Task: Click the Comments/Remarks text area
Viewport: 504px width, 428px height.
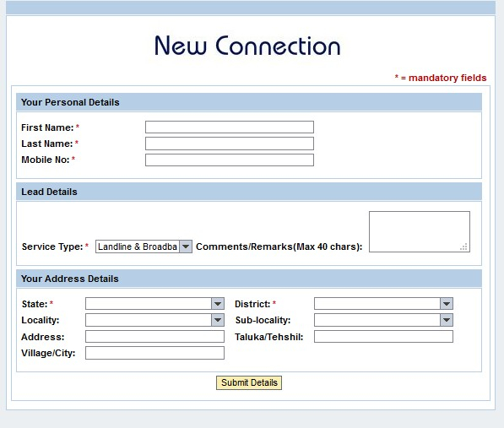Action: point(420,231)
